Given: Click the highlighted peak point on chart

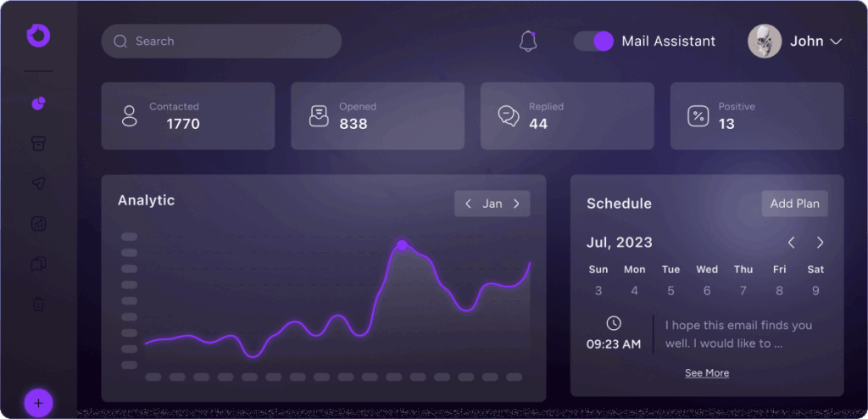Looking at the screenshot, I should (x=402, y=245).
